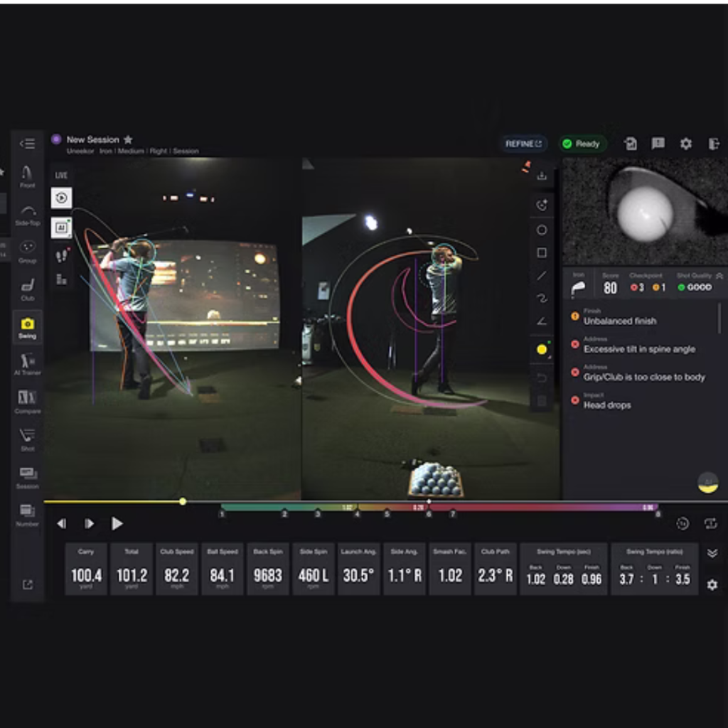Select the Swing view in the sidebar
Screen dimensions: 728x728
point(28,327)
